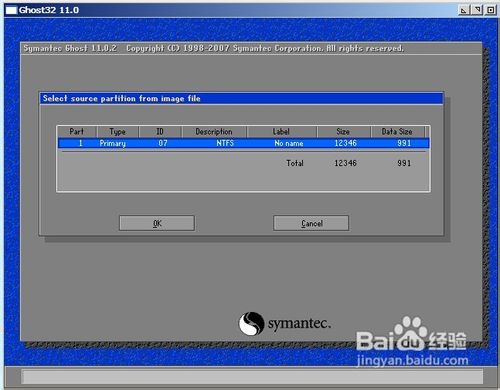Viewport: 500px width, 390px height.
Task: Click the NTFS description cell in row 1
Action: click(x=225, y=143)
